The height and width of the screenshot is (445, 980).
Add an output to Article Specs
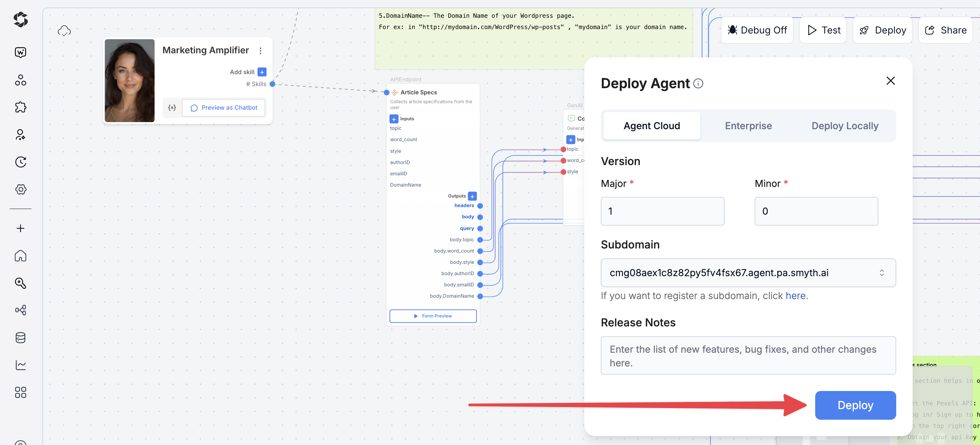coord(472,196)
